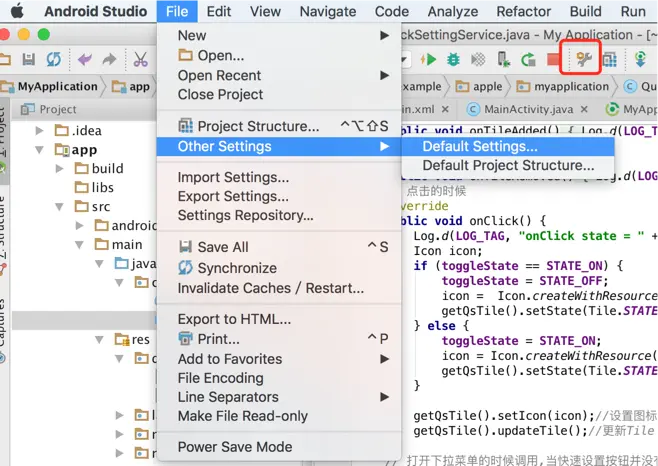
Task: Click the Undo arrow toolbar icon
Action: pyautogui.click(x=85, y=59)
